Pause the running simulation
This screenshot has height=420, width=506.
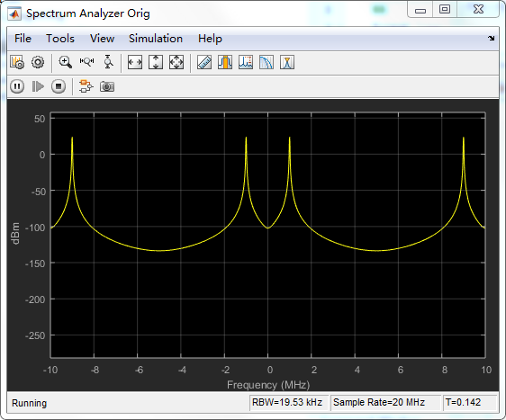pos(17,86)
